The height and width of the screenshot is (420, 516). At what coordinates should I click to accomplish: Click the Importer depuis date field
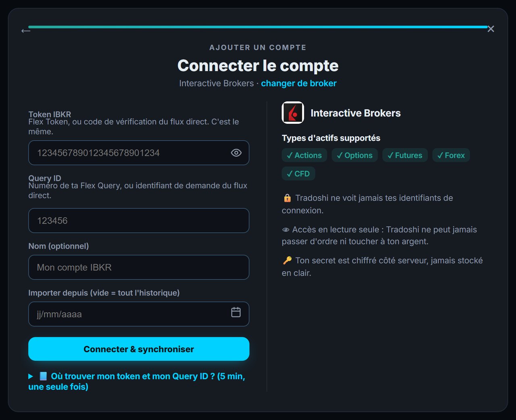pyautogui.click(x=139, y=314)
